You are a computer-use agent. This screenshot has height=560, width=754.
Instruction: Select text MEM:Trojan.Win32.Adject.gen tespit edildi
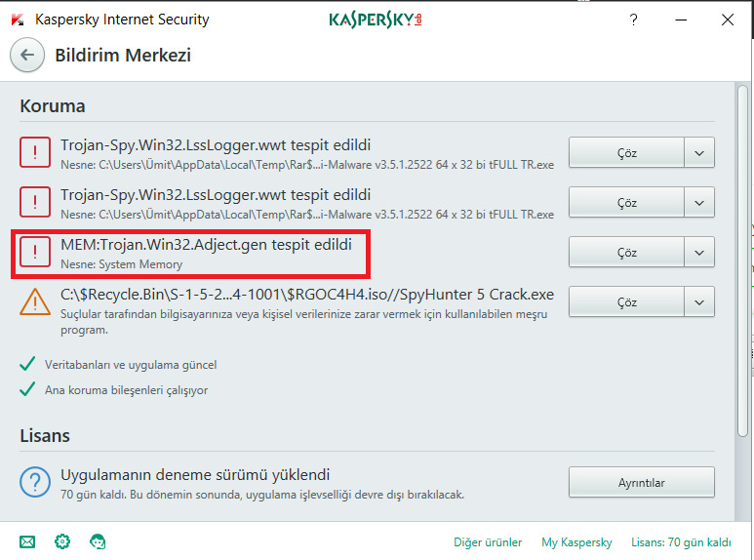tap(206, 245)
